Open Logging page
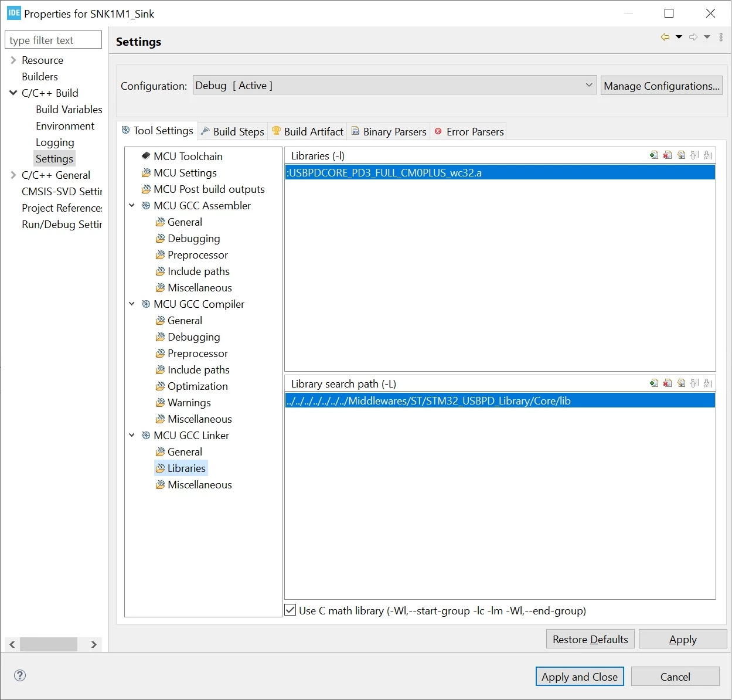Image resolution: width=732 pixels, height=700 pixels. pos(55,142)
